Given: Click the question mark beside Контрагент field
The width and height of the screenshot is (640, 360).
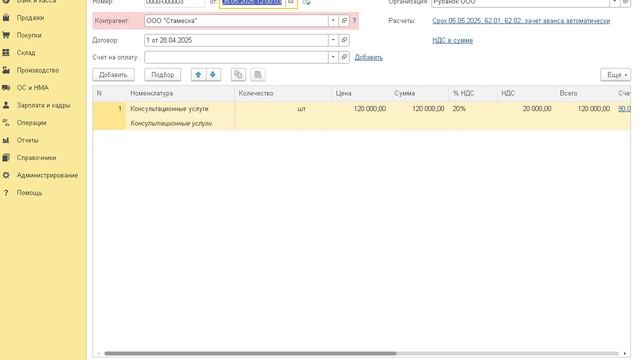Looking at the screenshot, I should [354, 20].
